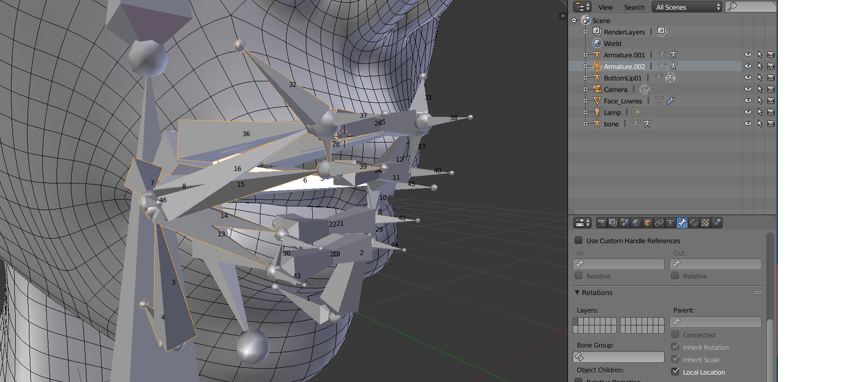868x382 pixels.
Task: Open the outliner editor type selector
Action: click(x=582, y=7)
